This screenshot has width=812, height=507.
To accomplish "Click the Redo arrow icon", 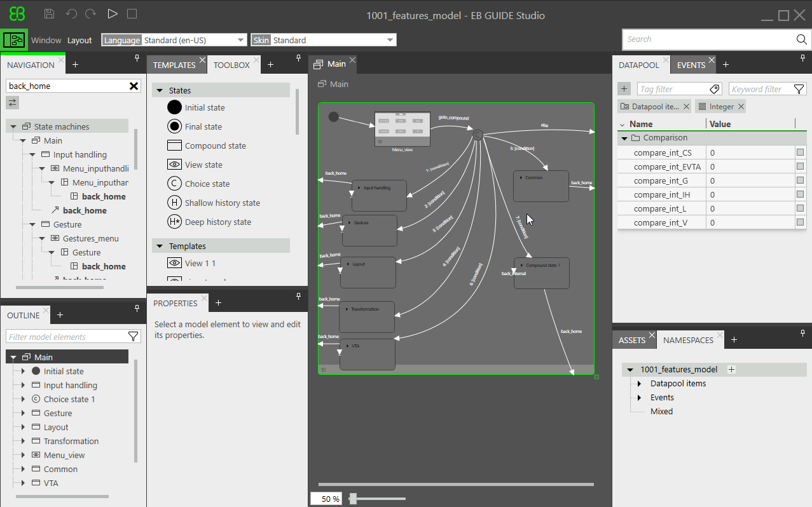I will point(91,14).
